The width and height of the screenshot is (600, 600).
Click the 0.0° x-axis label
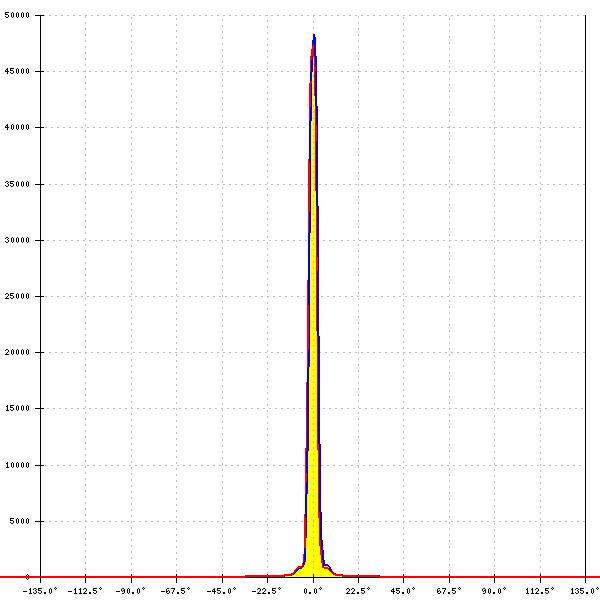(x=313, y=591)
